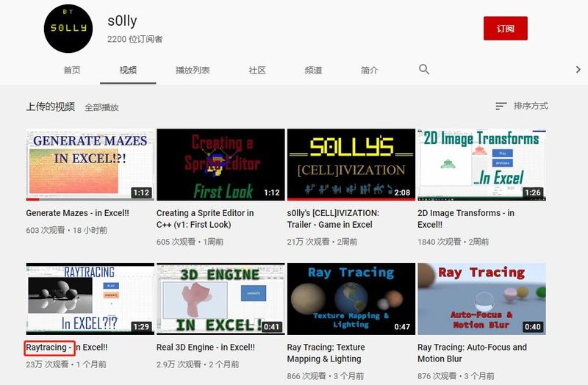Click '876 次观看 · 3 个月前' metadata
588x385 pixels.
click(456, 376)
